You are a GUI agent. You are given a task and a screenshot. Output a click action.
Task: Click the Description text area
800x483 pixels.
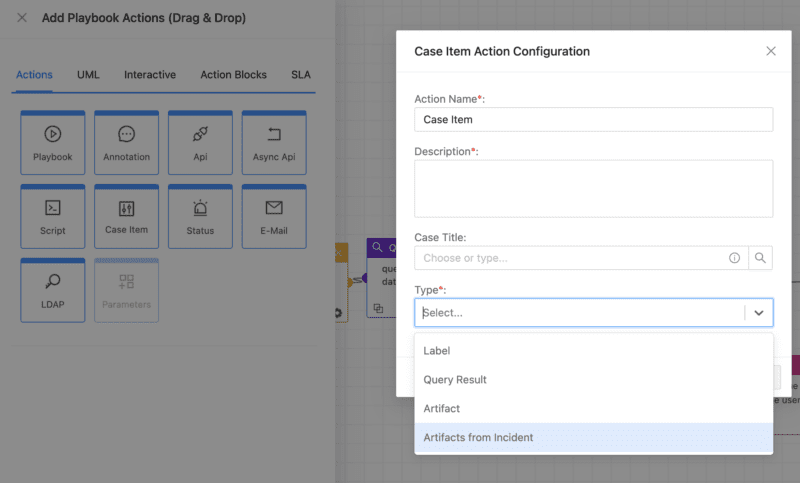[x=594, y=188]
